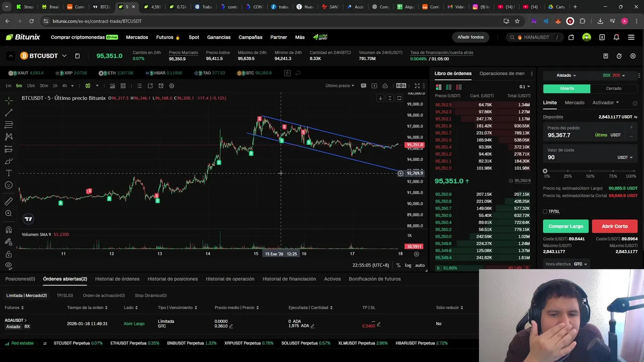Toggle hide all drawings eye

click(x=9, y=265)
